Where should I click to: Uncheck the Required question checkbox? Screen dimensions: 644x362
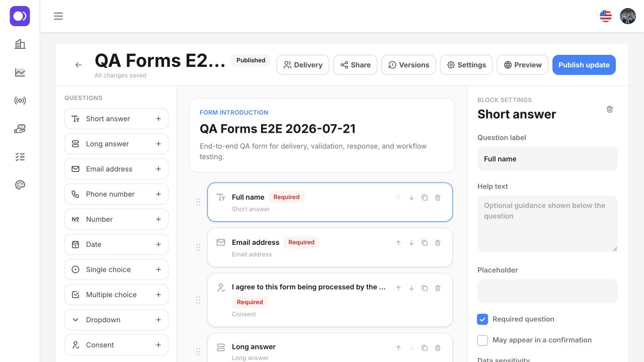[482, 319]
